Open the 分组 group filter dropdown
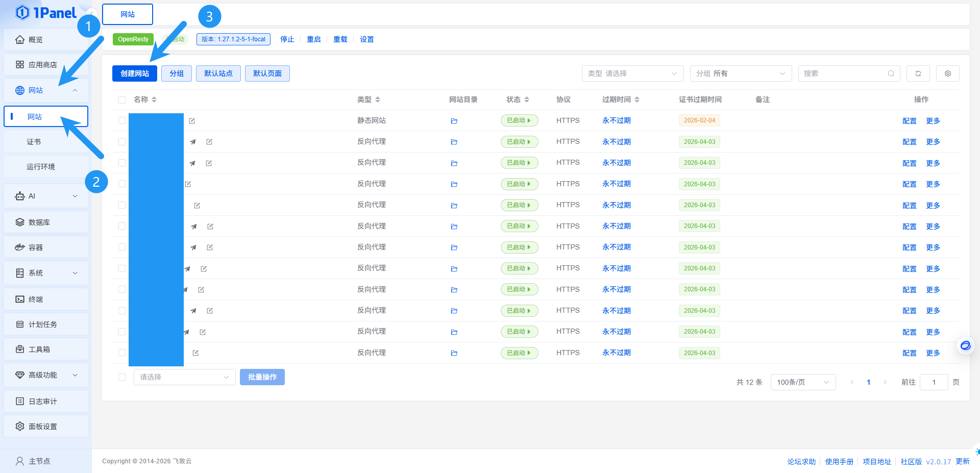The width and height of the screenshot is (980, 473). tap(740, 73)
